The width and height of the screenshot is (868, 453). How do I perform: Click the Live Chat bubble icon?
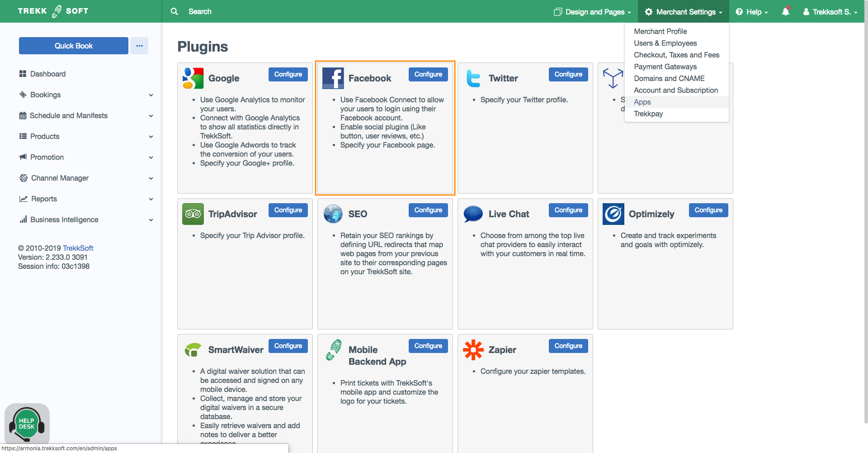(x=473, y=214)
